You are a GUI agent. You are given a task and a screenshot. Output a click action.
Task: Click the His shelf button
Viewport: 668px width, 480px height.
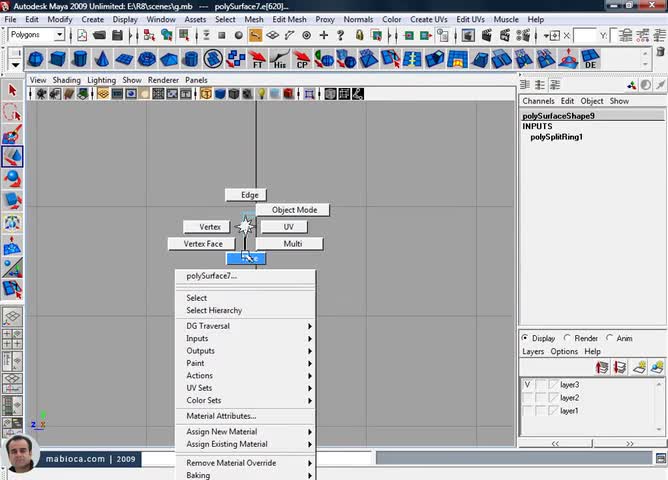279,59
